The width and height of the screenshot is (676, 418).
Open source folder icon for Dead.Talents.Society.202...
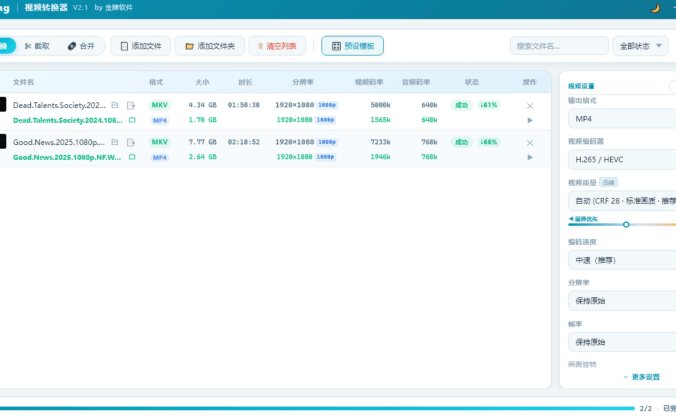pos(115,105)
